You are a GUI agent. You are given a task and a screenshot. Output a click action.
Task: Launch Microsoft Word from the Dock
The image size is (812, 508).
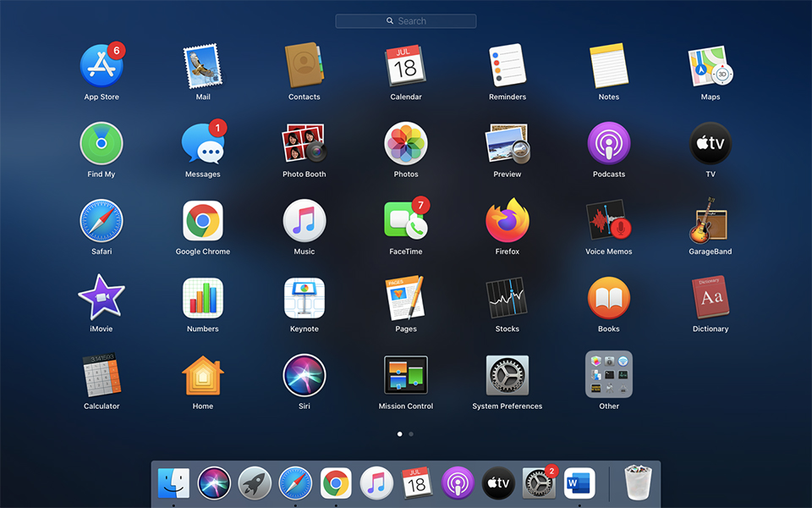579,483
